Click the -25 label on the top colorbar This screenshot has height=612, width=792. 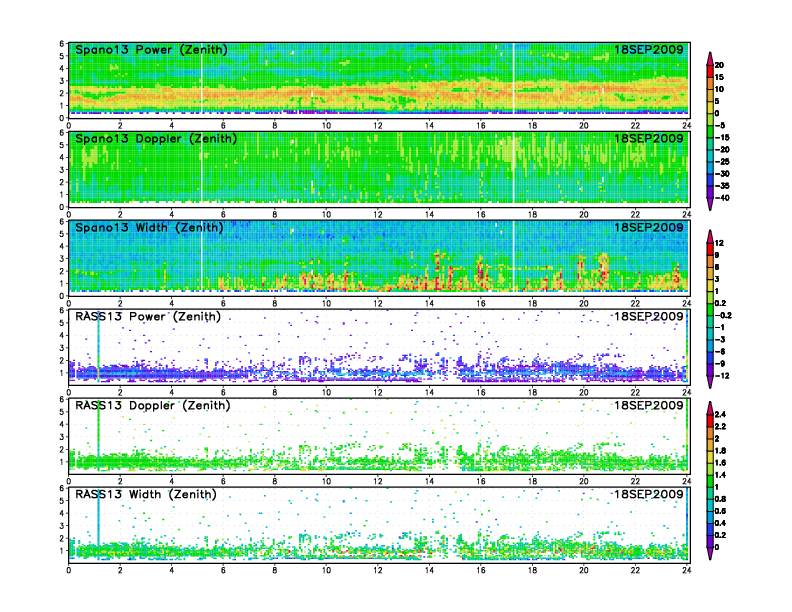click(x=722, y=162)
